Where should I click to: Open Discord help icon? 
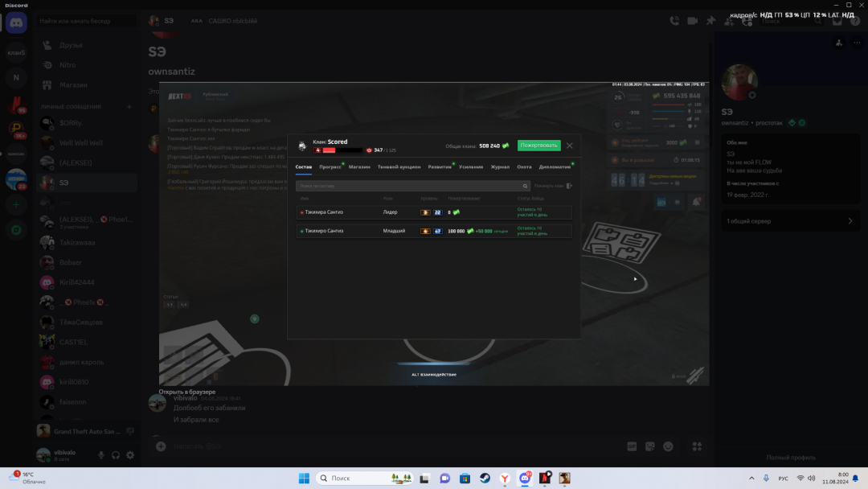click(855, 21)
